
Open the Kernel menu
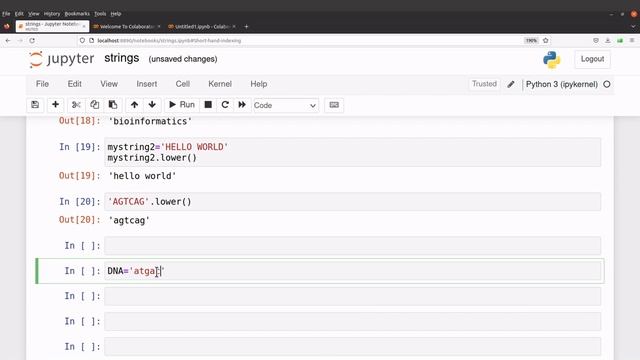(220, 84)
